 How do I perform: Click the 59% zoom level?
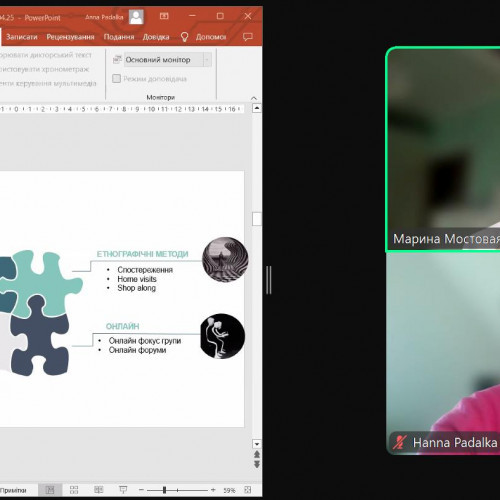pos(229,490)
